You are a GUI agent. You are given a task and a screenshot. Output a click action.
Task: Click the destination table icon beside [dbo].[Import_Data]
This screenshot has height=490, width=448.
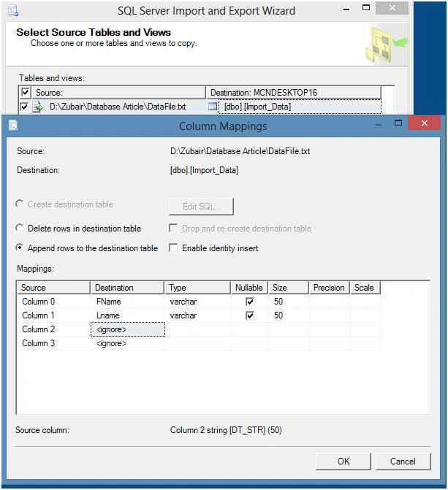213,107
